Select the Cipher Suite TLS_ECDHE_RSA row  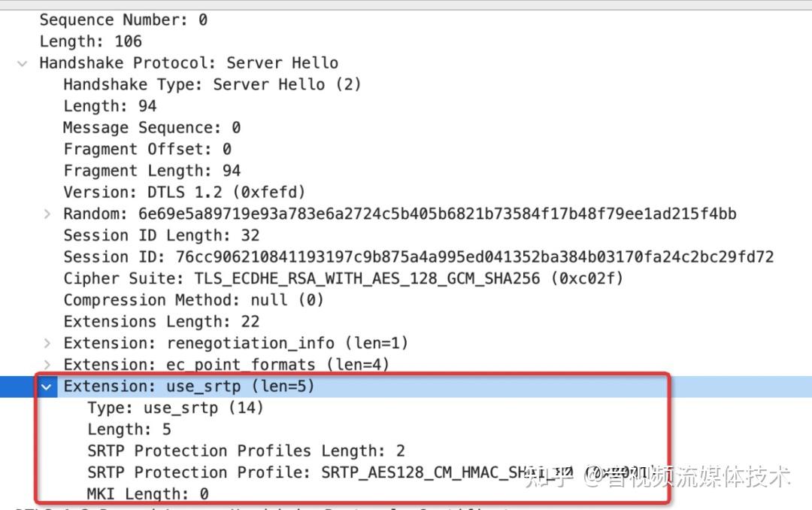point(301,278)
